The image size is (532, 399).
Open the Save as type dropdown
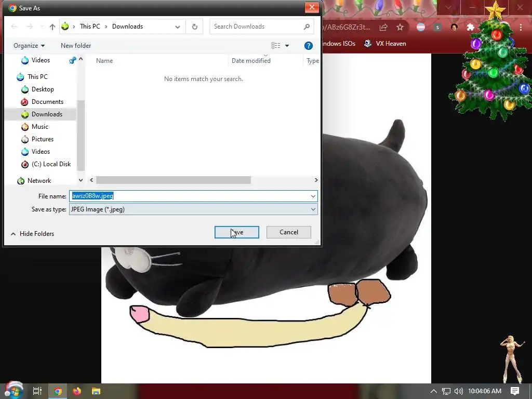pyautogui.click(x=193, y=209)
